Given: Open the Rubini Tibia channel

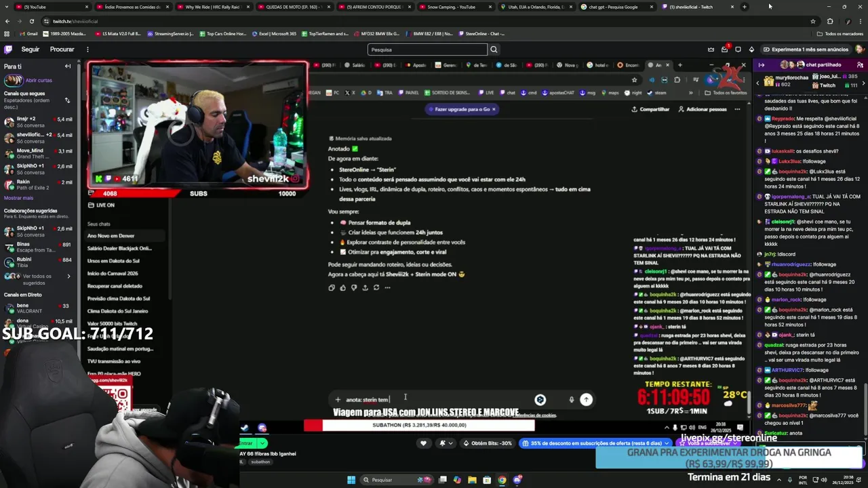Looking at the screenshot, I should (x=37, y=262).
